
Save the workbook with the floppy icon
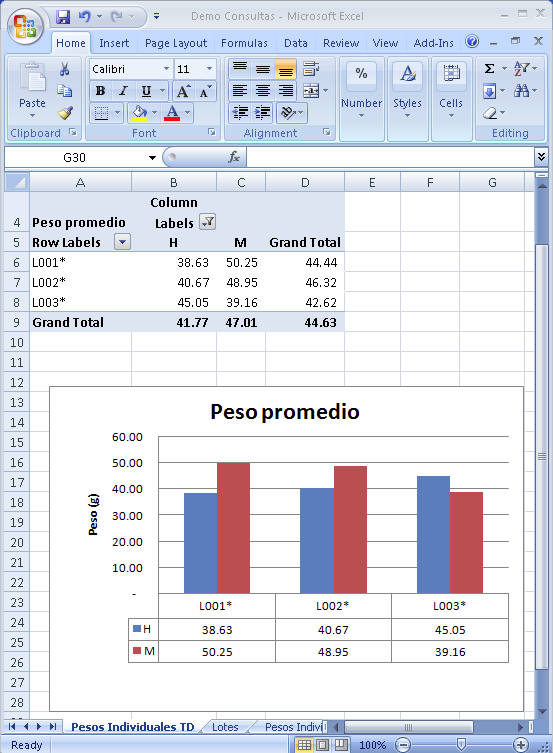pyautogui.click(x=63, y=17)
